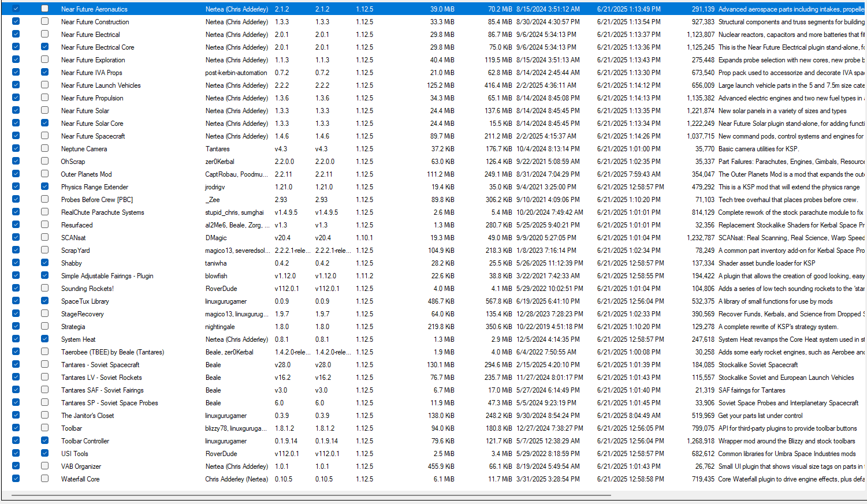Viewport: 867px width, 504px height.
Task: Select the Near Future Aeronautics mod row
Action: [x=433, y=9]
